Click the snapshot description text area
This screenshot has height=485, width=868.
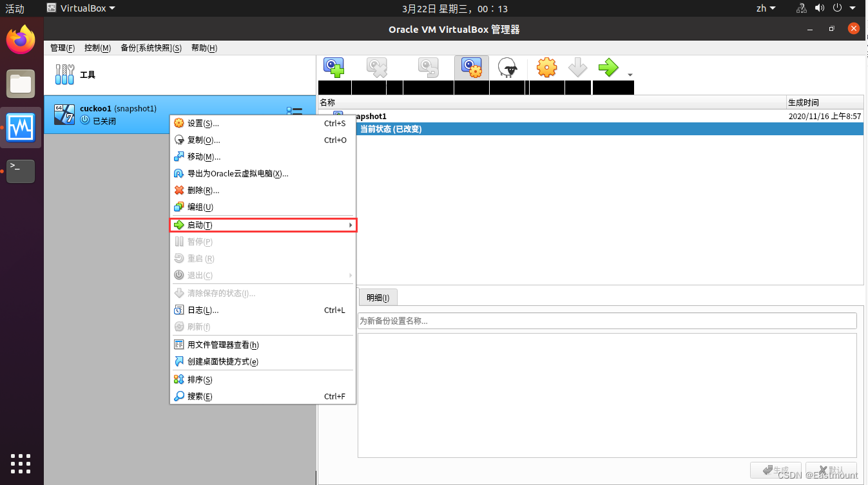(607, 395)
